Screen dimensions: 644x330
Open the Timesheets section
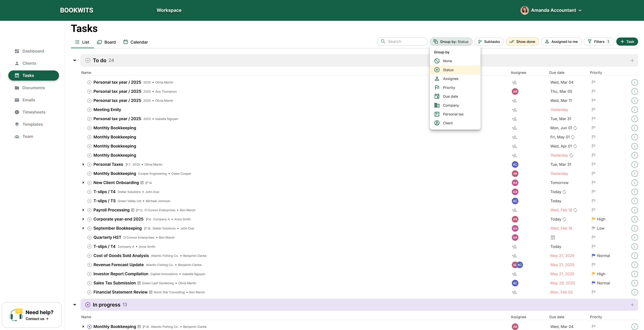(34, 112)
